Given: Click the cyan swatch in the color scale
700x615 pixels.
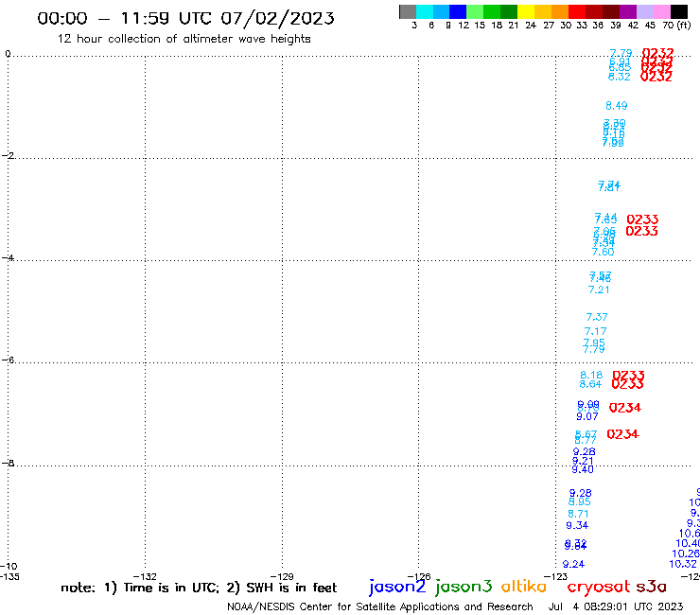Looking at the screenshot, I should (425, 11).
